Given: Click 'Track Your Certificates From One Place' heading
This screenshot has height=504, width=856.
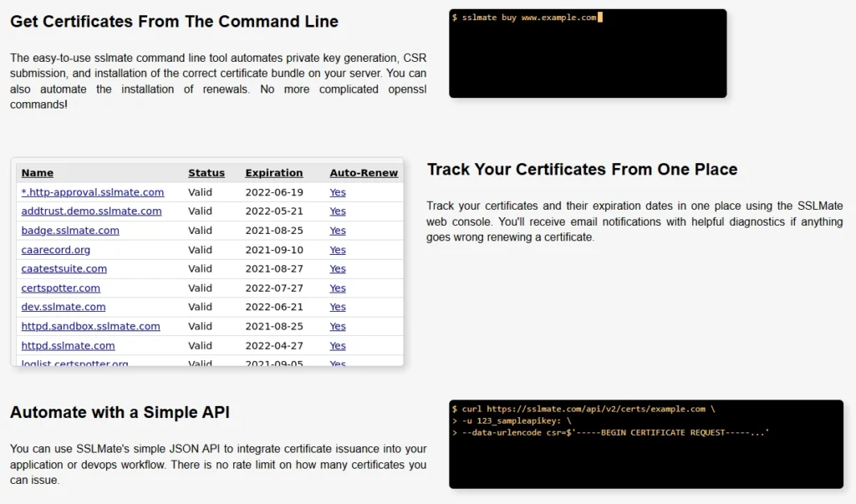Looking at the screenshot, I should click(x=582, y=170).
